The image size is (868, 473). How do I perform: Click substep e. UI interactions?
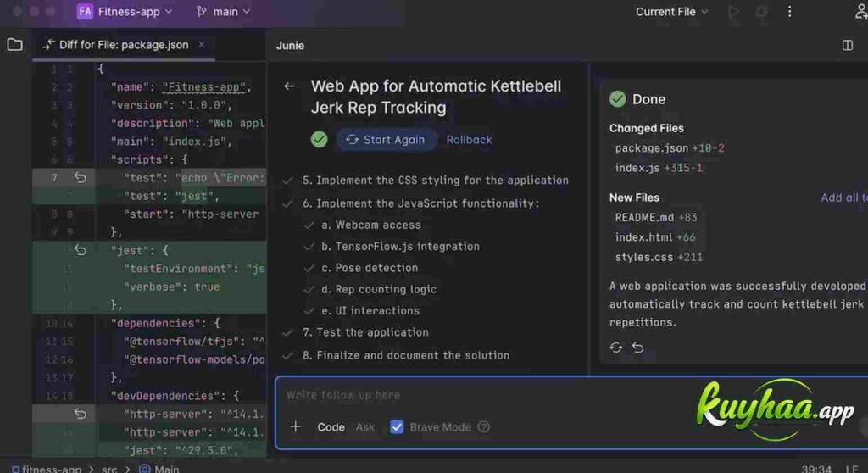click(x=370, y=311)
